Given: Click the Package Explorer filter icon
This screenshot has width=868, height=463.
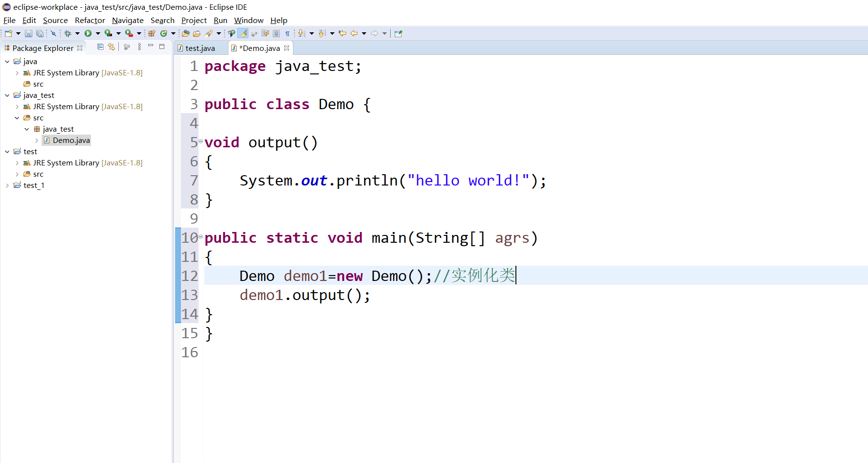Looking at the screenshot, I should tap(127, 47).
